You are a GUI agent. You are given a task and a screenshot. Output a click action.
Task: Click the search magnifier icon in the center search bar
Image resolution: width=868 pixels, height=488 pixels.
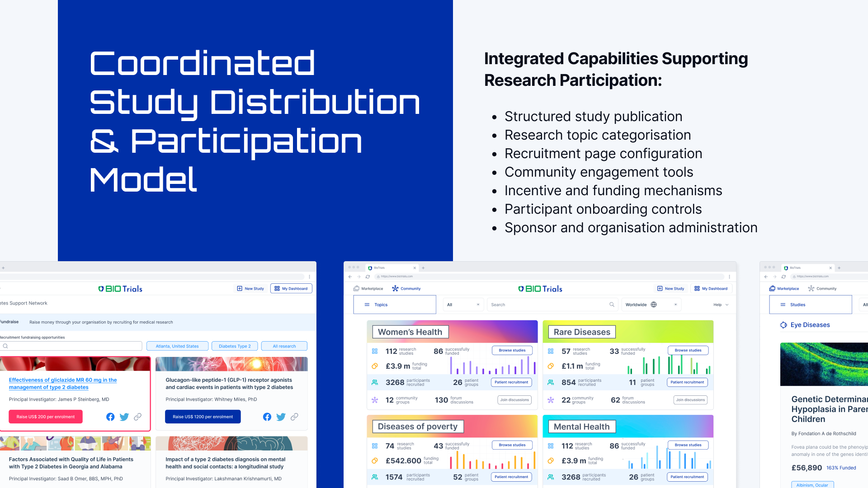pos(612,305)
